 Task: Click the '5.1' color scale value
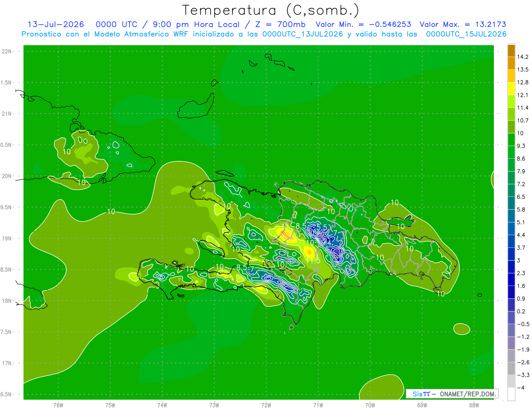pyautogui.click(x=521, y=222)
